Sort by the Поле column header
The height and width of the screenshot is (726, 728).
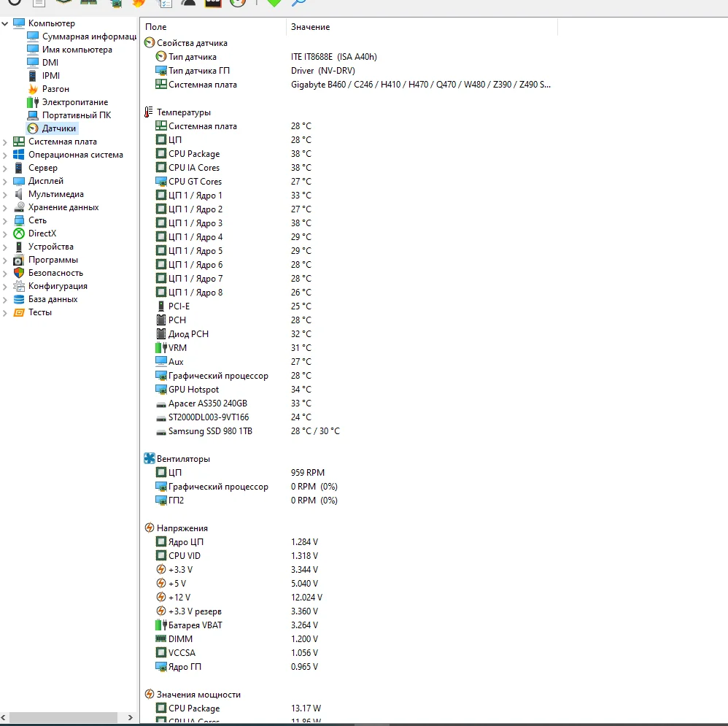pyautogui.click(x=212, y=27)
